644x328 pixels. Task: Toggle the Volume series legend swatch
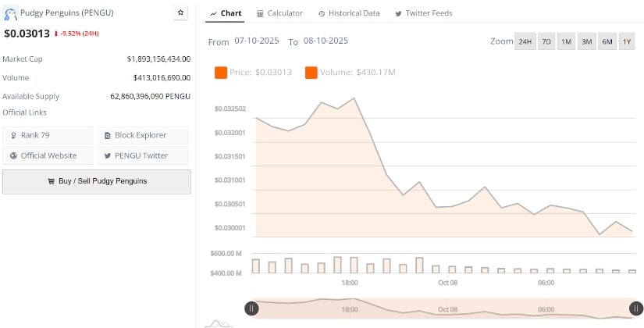(x=311, y=73)
